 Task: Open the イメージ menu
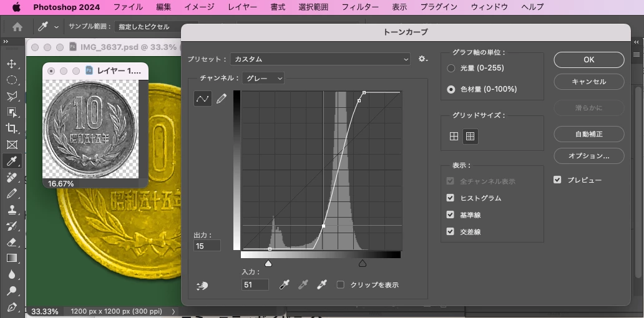[x=199, y=7]
